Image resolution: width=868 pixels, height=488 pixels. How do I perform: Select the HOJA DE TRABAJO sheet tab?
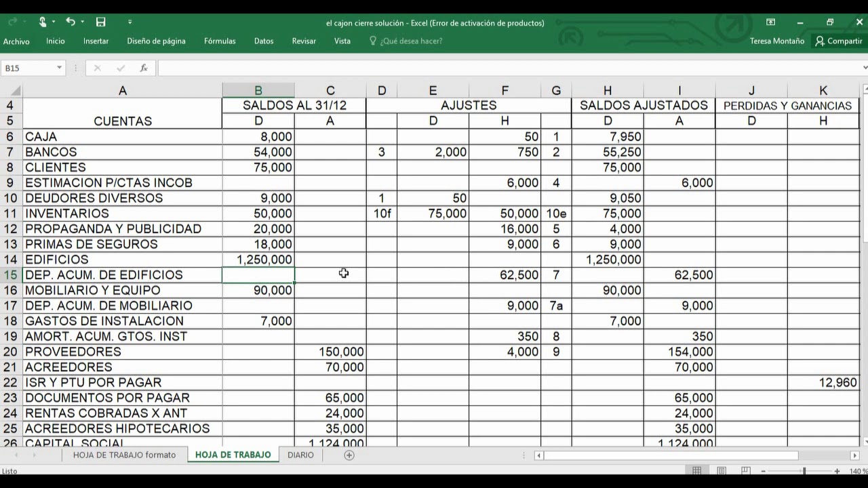pyautogui.click(x=233, y=455)
